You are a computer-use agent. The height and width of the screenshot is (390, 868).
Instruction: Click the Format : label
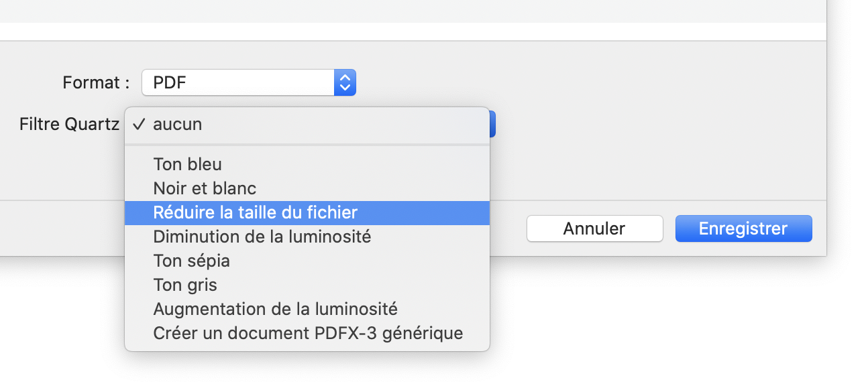coord(96,83)
